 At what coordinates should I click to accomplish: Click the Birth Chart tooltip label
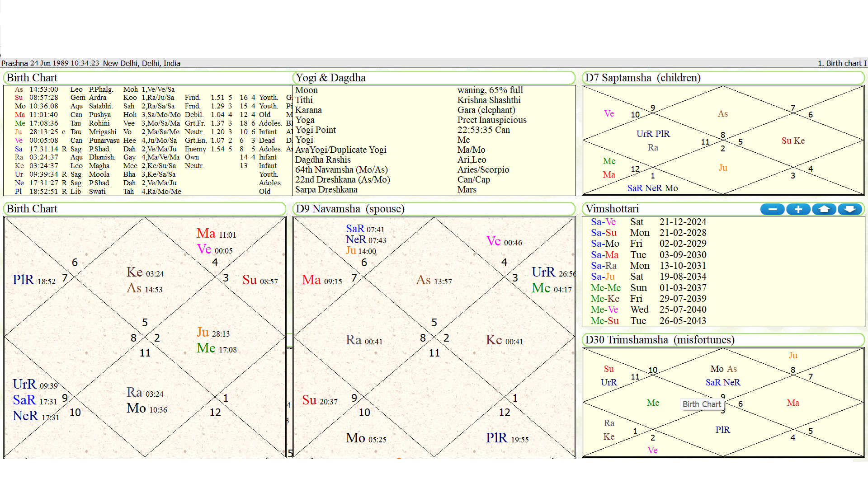pos(702,404)
